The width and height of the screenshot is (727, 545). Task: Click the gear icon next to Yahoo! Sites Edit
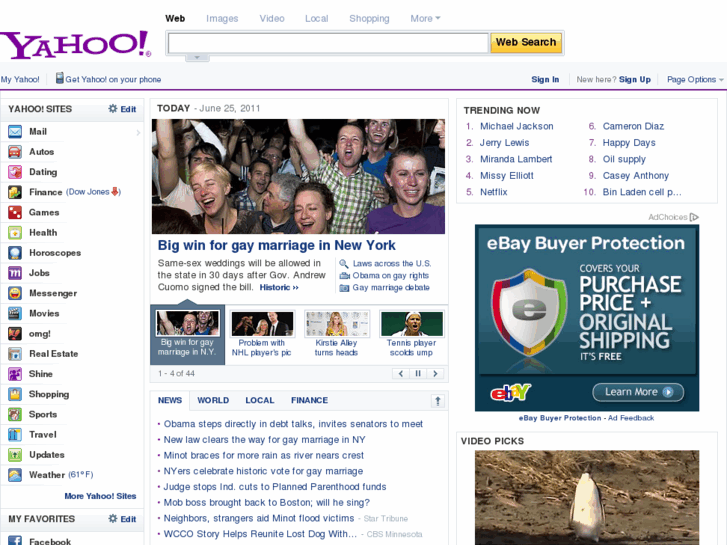113,109
